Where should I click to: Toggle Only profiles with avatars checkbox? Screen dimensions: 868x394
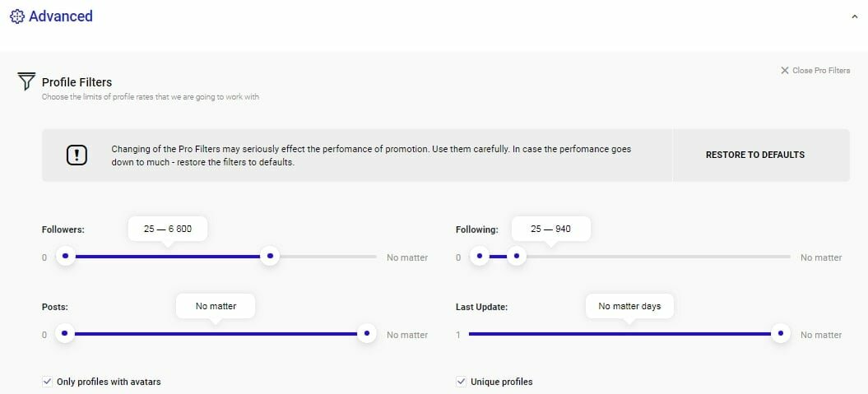pos(47,382)
